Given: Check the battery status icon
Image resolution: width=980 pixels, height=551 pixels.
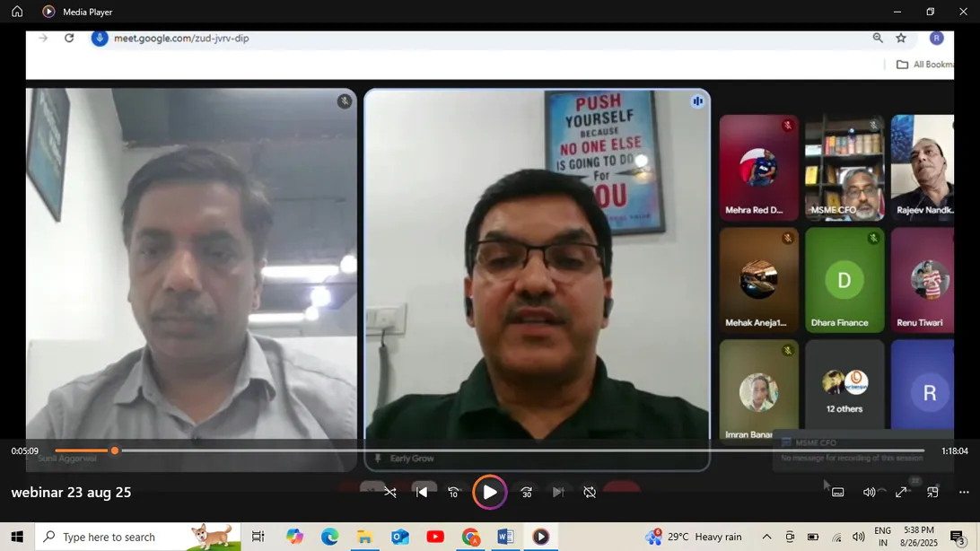Looking at the screenshot, I should pyautogui.click(x=813, y=537).
